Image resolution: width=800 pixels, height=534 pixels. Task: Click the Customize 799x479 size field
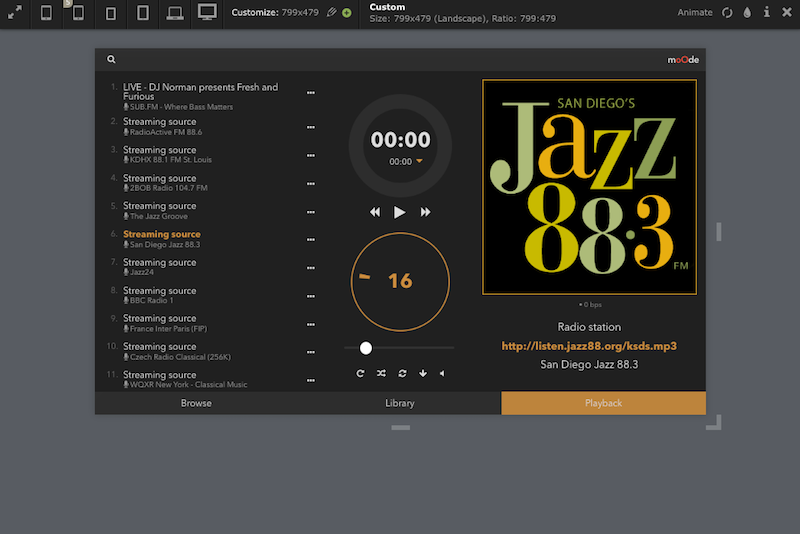(275, 12)
